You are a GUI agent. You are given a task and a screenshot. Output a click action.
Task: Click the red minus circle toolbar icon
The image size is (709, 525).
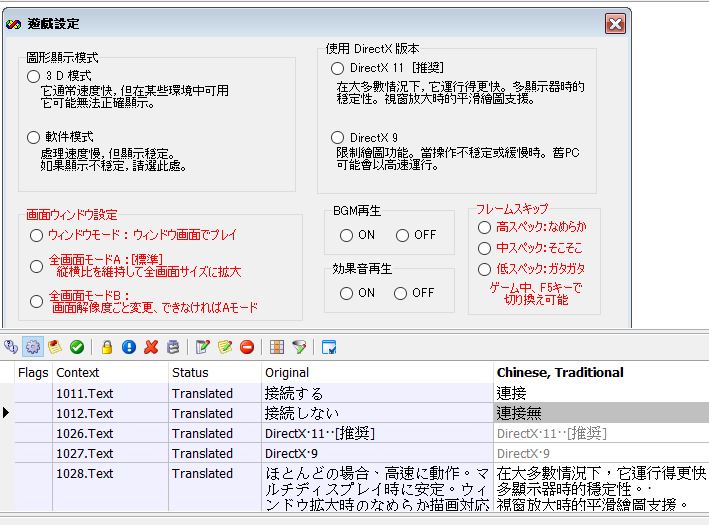click(x=247, y=347)
